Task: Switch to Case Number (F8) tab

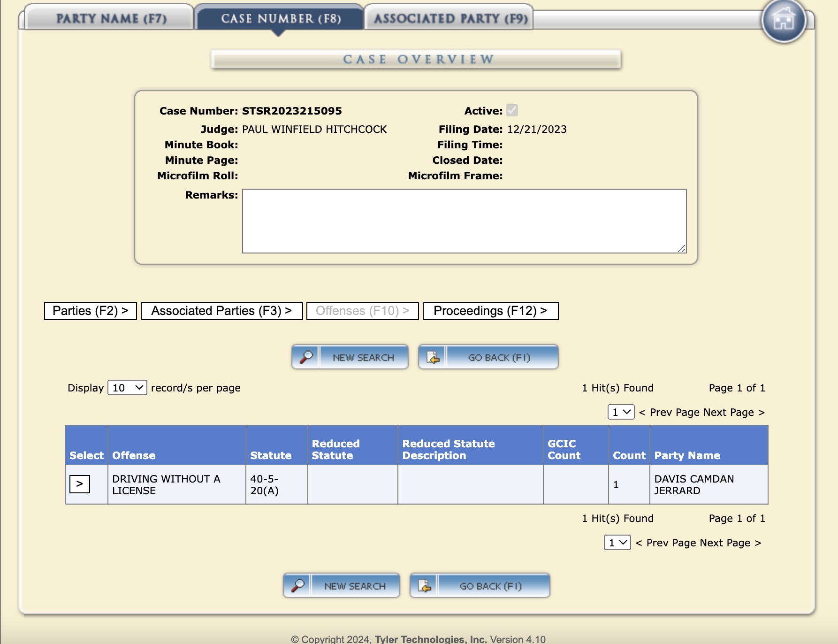Action: pyautogui.click(x=281, y=18)
